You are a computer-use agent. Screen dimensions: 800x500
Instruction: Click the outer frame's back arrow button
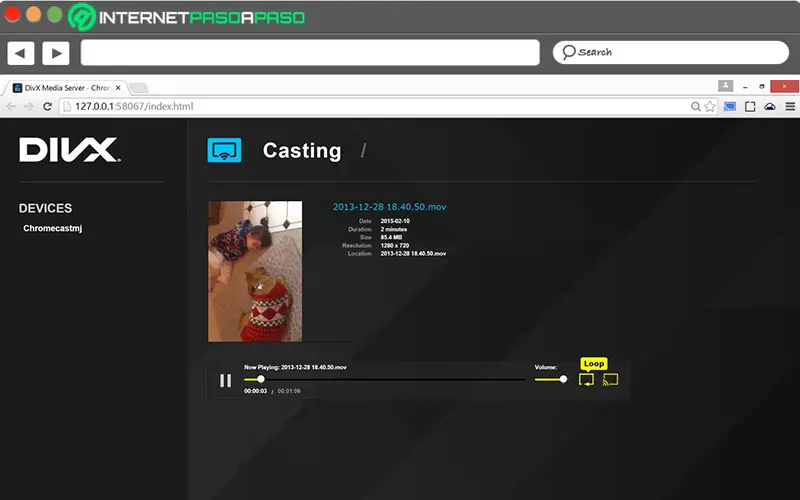[x=20, y=53]
